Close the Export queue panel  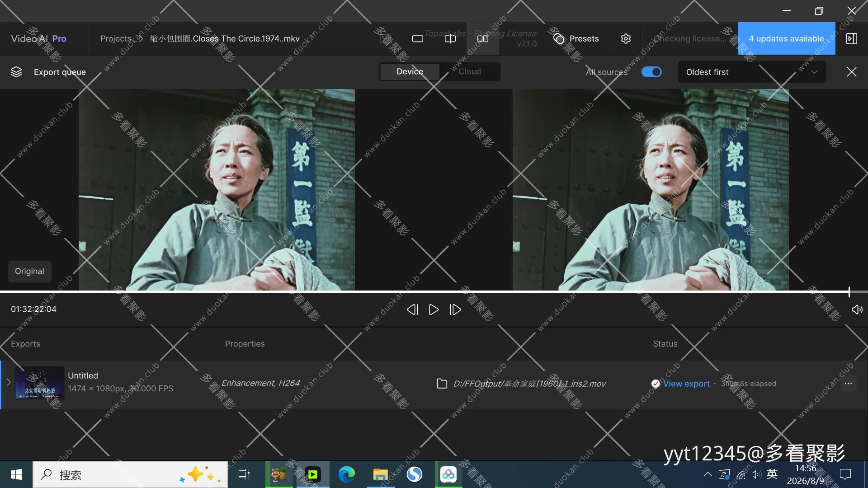pyautogui.click(x=852, y=72)
